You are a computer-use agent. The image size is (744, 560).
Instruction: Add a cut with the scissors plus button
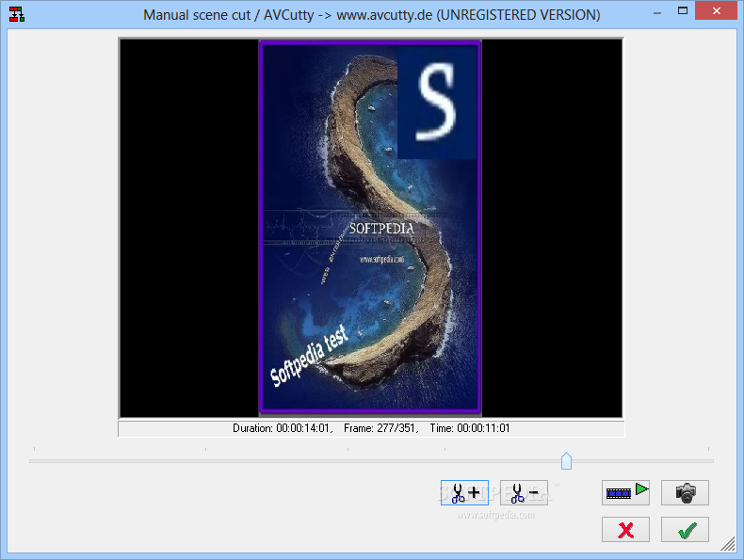click(x=464, y=492)
